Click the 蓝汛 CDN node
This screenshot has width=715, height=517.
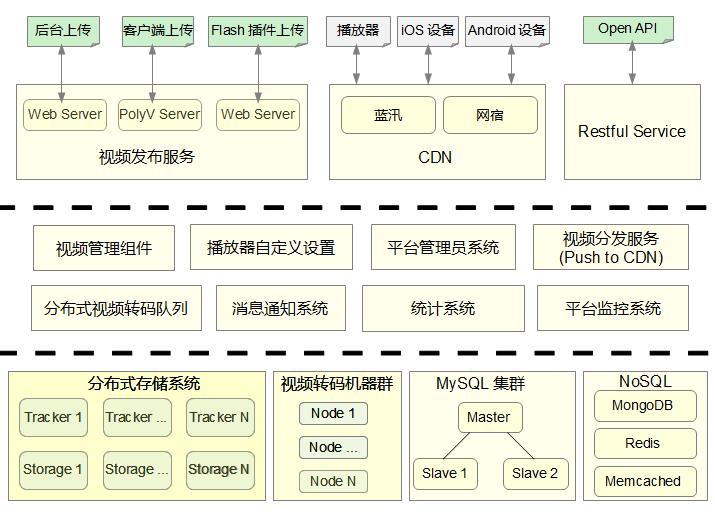click(388, 115)
